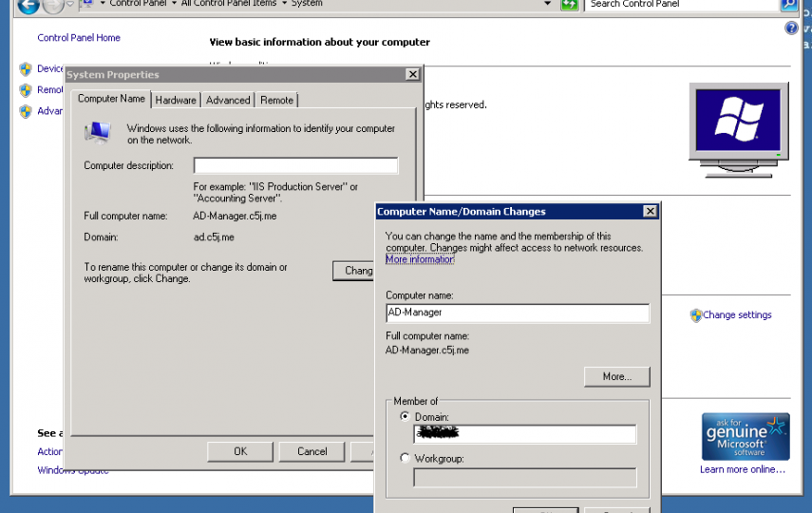Switch to the Hardware tab
Image resolution: width=812 pixels, height=513 pixels.
coord(176,100)
